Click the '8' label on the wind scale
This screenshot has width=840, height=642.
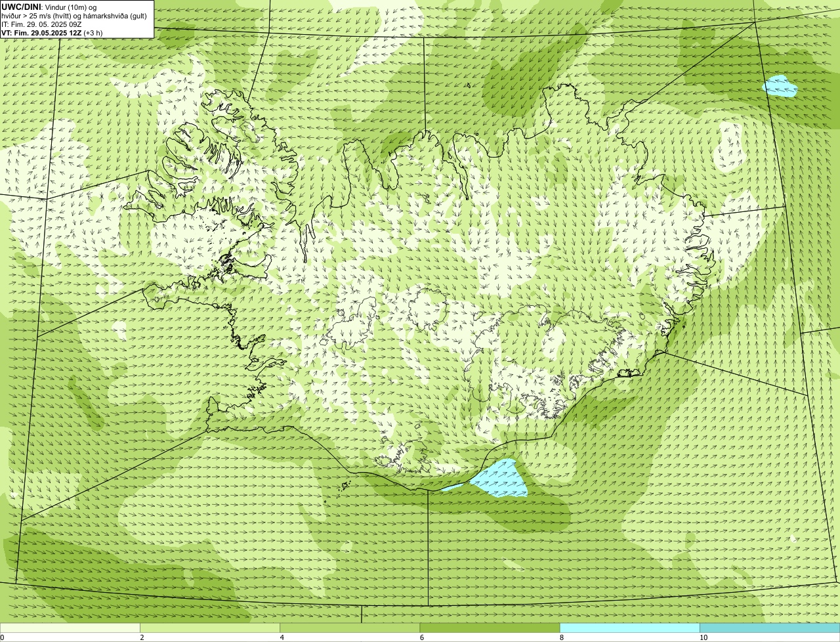point(562,637)
